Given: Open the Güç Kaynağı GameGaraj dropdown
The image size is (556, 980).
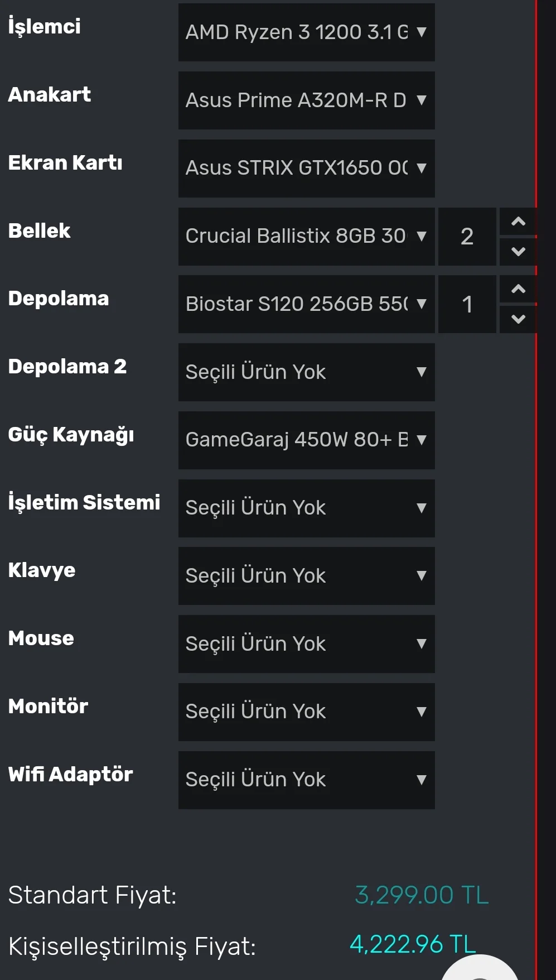Looking at the screenshot, I should [306, 440].
